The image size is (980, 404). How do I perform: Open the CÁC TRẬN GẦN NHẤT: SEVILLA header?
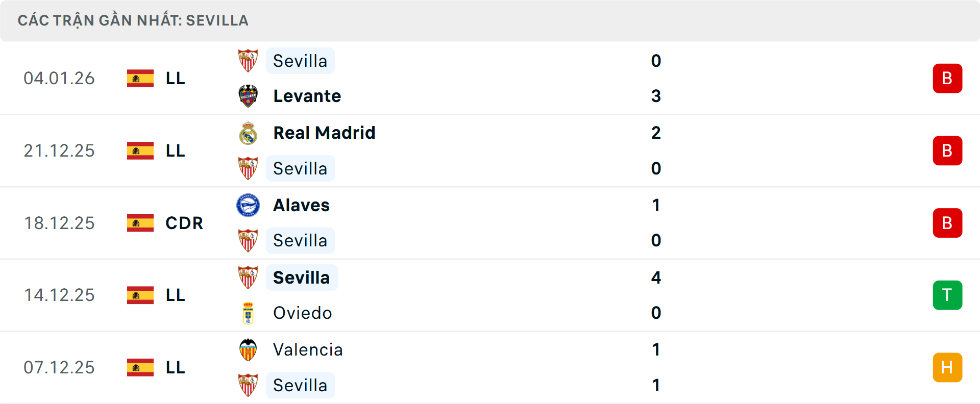[133, 20]
